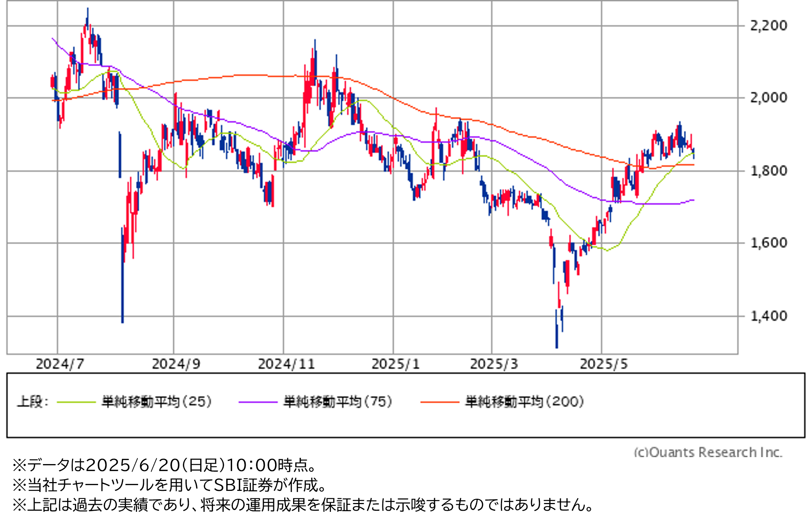This screenshot has height=532, width=808.
Task: Click the 2,200 price axis label
Action: (x=768, y=26)
